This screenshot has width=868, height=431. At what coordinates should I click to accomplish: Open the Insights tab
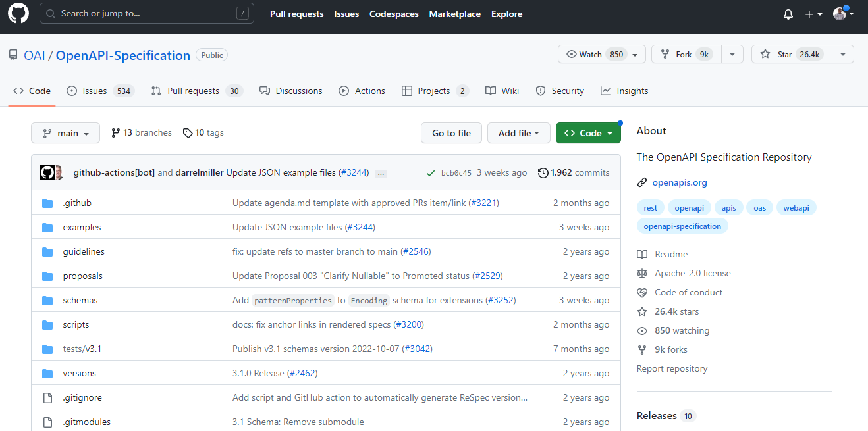click(624, 91)
